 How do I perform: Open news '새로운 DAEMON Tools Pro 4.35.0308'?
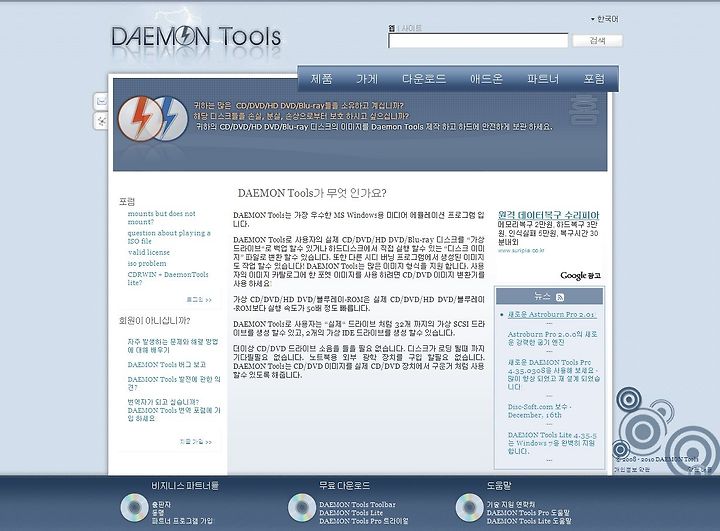[x=554, y=375]
